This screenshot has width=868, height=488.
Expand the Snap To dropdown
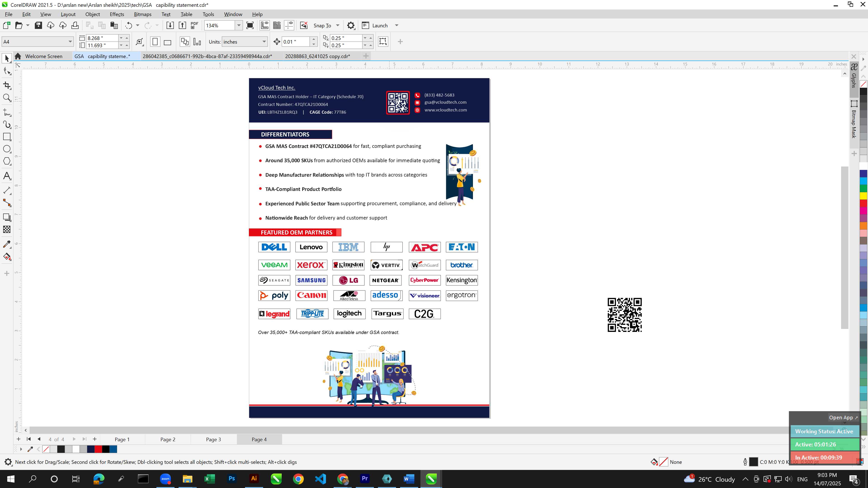pyautogui.click(x=338, y=26)
